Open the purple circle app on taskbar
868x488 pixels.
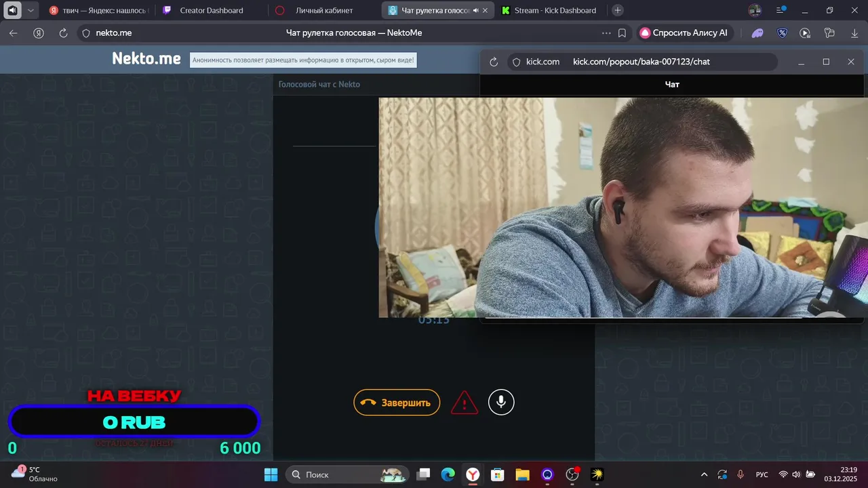pos(547,474)
